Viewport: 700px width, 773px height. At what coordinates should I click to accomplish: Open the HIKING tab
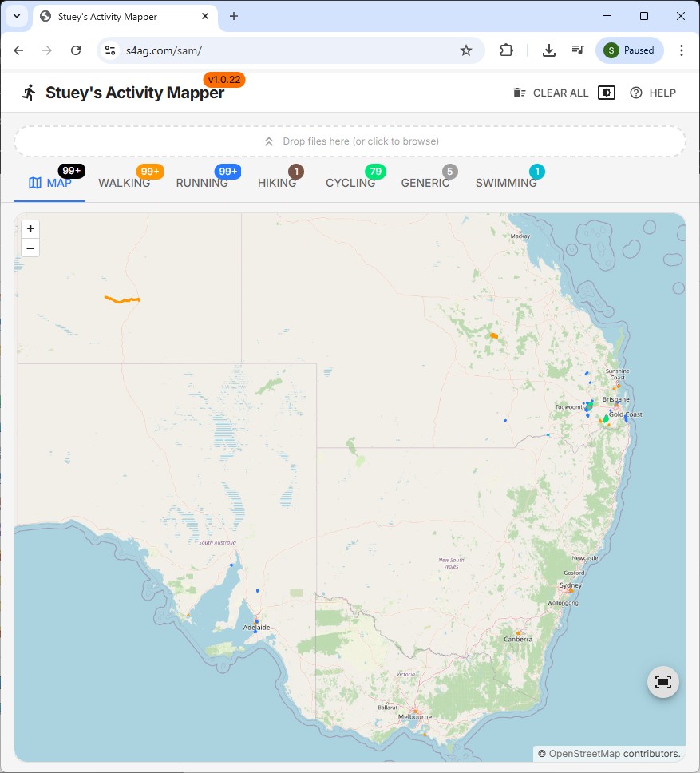point(277,183)
